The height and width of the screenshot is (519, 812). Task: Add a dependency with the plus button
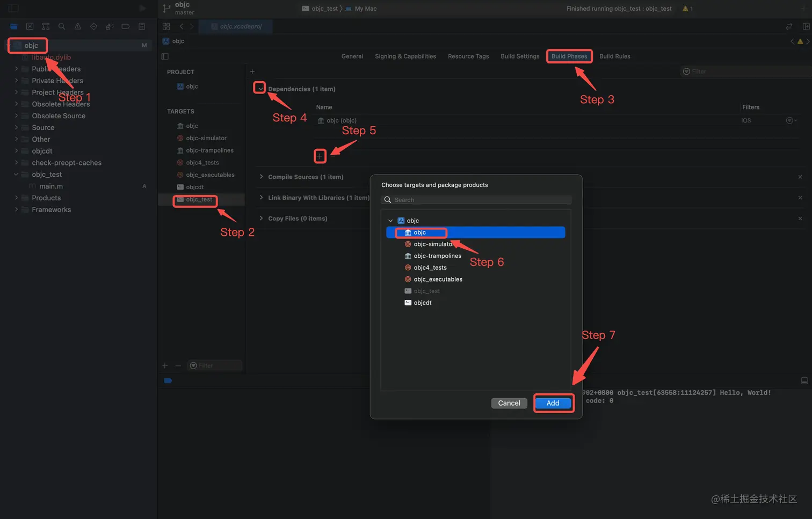tap(320, 156)
